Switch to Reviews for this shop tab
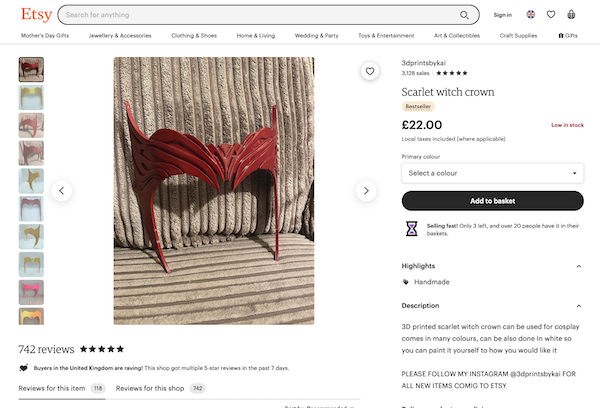The width and height of the screenshot is (600, 408). click(160, 387)
